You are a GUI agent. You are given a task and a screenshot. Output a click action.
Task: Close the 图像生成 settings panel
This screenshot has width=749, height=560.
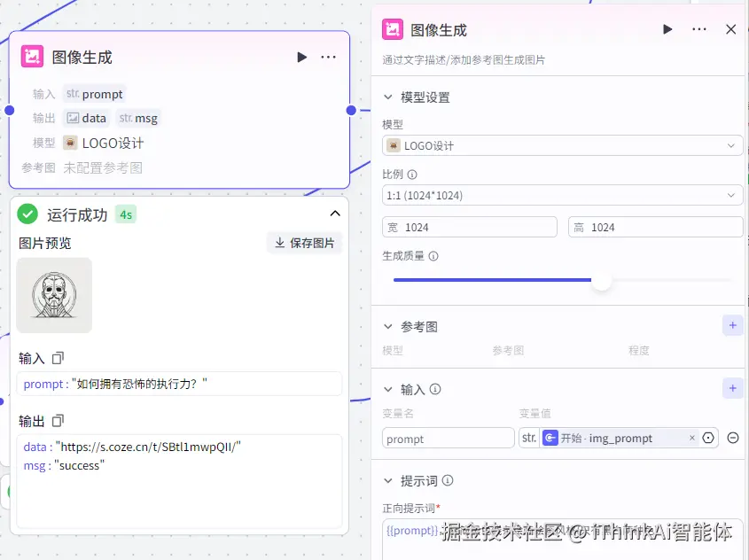tap(731, 29)
